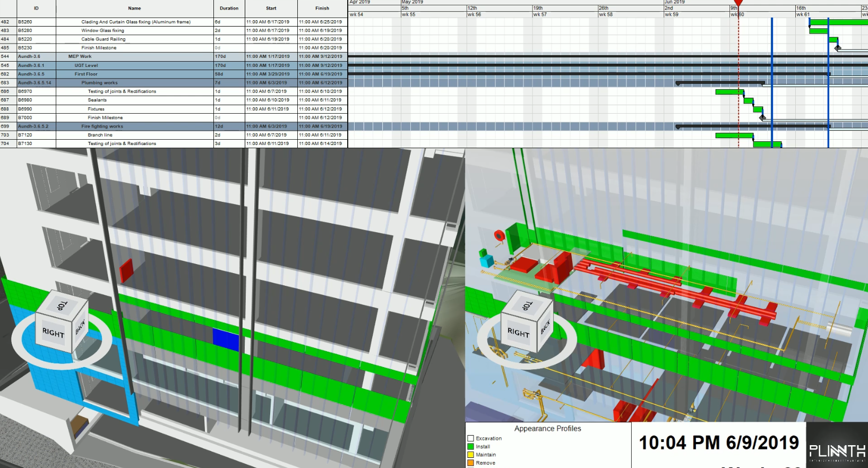Image resolution: width=868 pixels, height=468 pixels.
Task: Click the BACK face of the left ViewCube
Action: 80,327
